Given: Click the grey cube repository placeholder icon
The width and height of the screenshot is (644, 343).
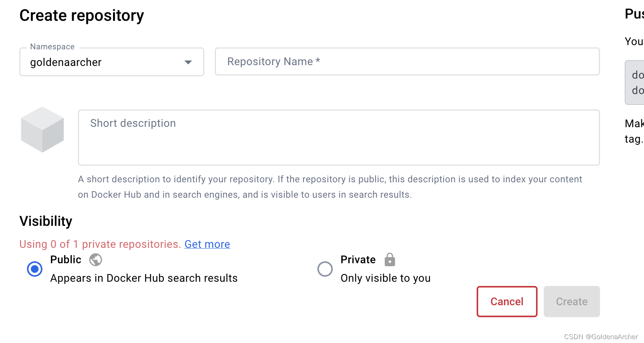Looking at the screenshot, I should [42, 129].
